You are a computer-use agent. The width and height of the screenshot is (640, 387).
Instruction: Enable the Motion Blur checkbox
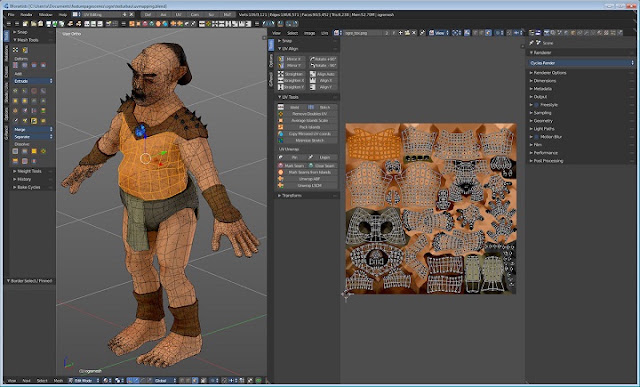coord(536,137)
